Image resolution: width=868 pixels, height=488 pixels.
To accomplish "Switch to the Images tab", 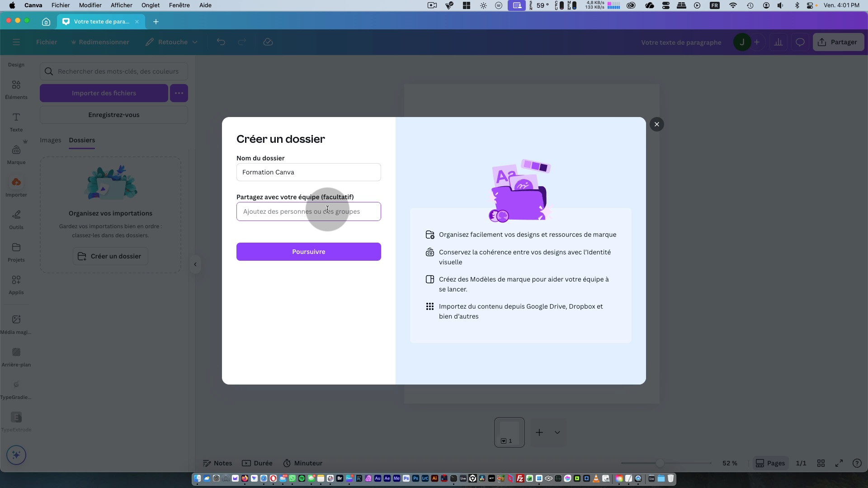I will pyautogui.click(x=50, y=140).
